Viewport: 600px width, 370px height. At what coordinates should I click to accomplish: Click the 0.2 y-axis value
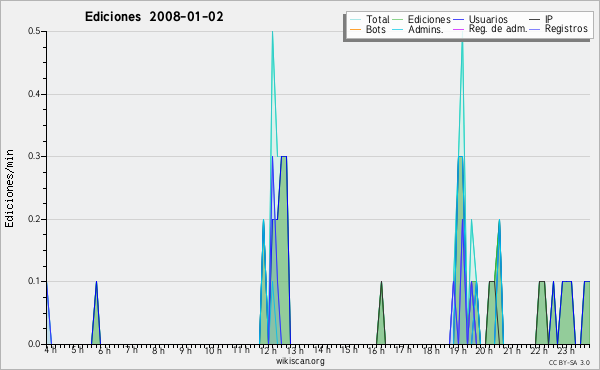coord(34,219)
